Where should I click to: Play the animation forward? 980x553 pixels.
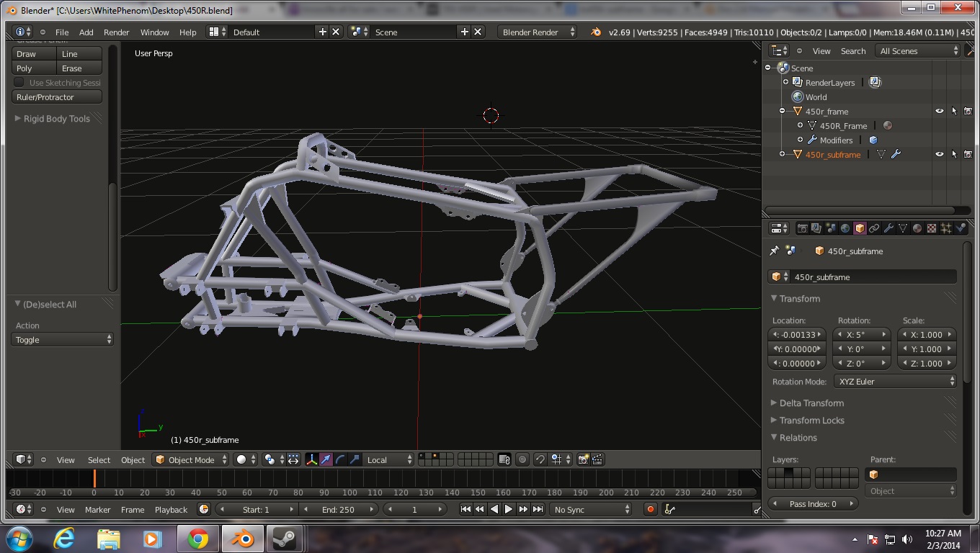coord(509,509)
